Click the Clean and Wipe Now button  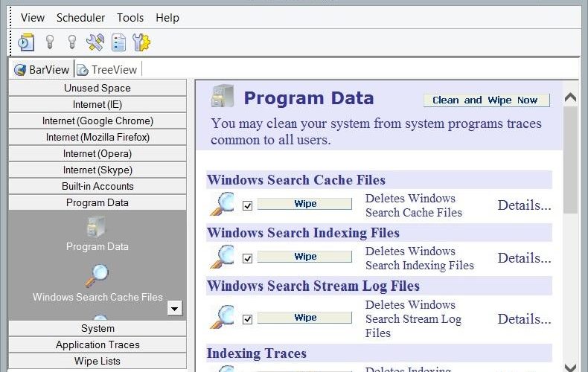[486, 100]
